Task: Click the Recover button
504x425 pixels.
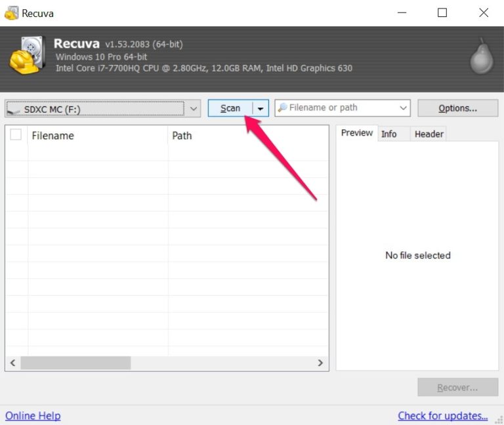Action: pyautogui.click(x=457, y=388)
